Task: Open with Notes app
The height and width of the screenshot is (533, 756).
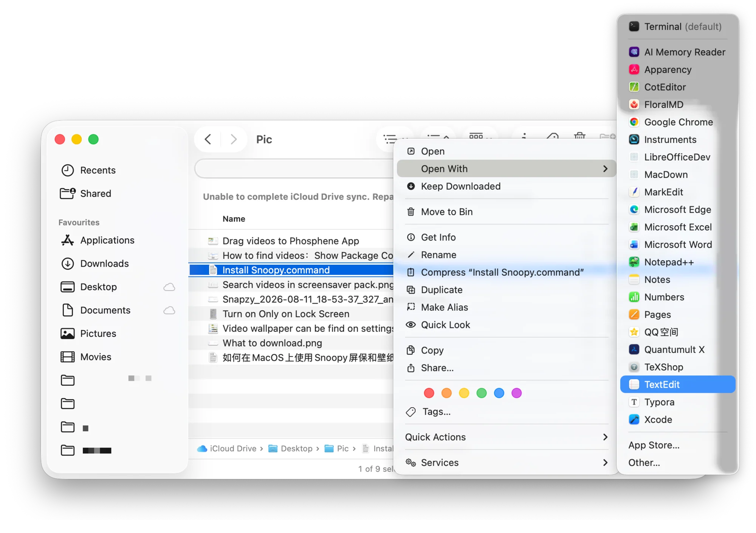Action: 677,280
